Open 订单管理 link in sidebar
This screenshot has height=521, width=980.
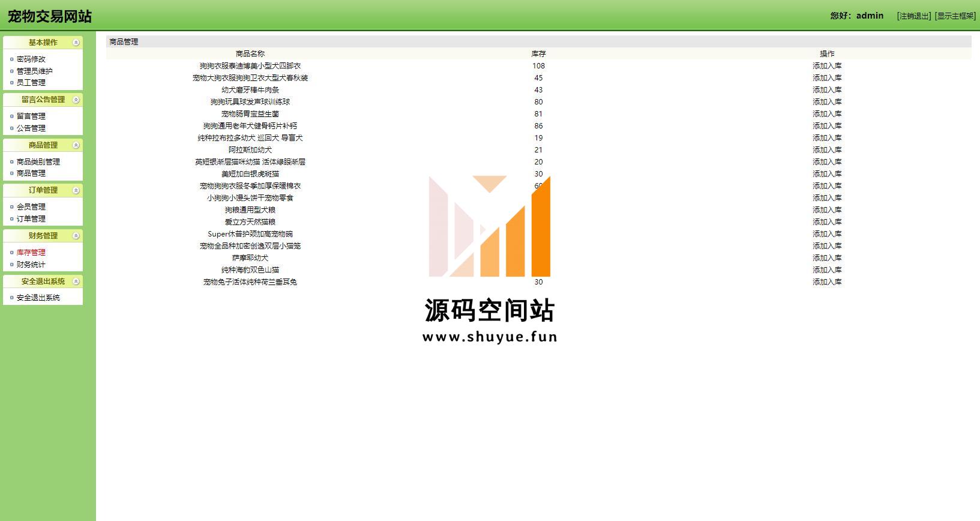(31, 219)
